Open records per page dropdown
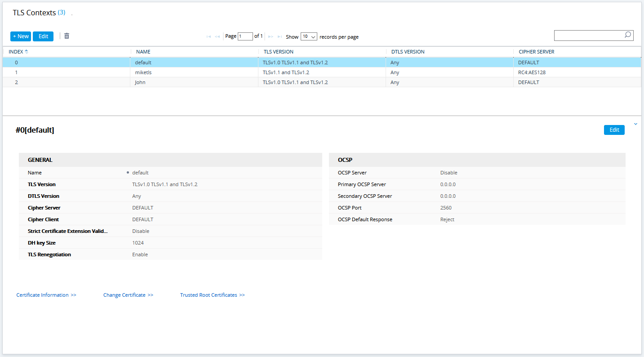The height and width of the screenshot is (357, 644). pos(309,36)
